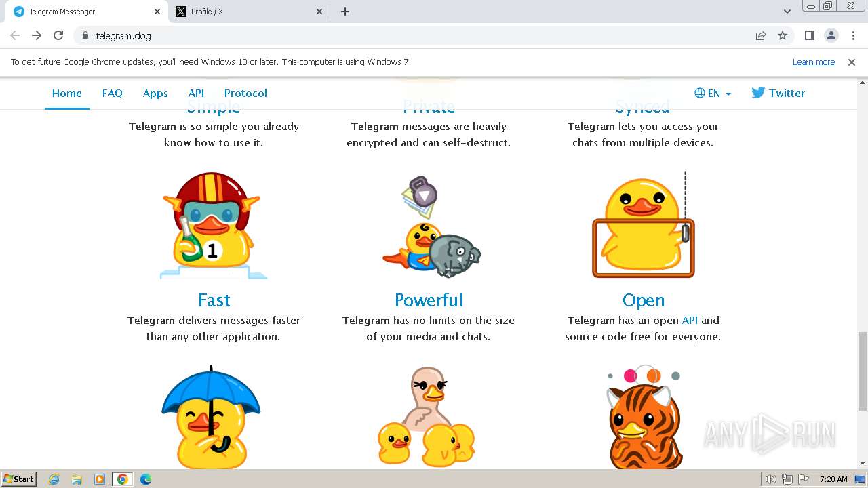Close the Profile / X tab
Viewport: 868px width, 488px height.
(x=320, y=12)
